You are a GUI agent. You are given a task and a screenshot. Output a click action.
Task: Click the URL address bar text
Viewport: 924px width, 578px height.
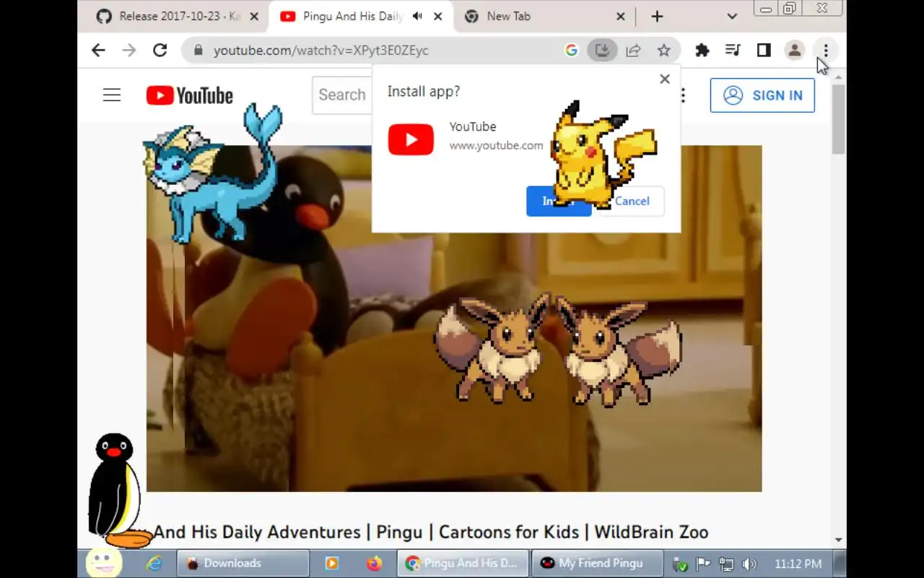coord(321,50)
